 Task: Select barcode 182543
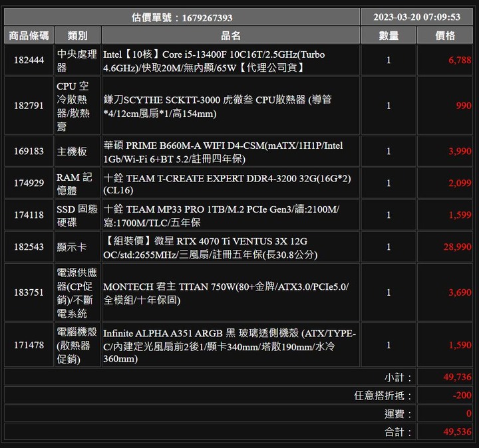(x=29, y=247)
